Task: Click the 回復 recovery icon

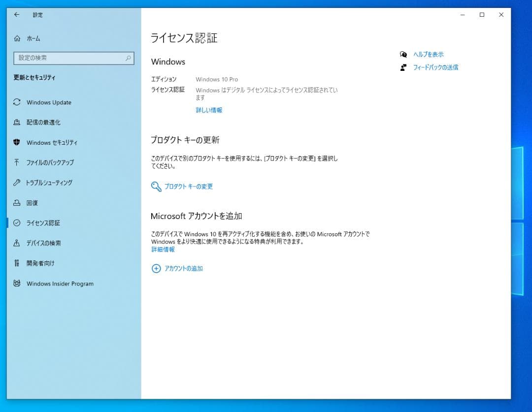Action: pyautogui.click(x=16, y=203)
